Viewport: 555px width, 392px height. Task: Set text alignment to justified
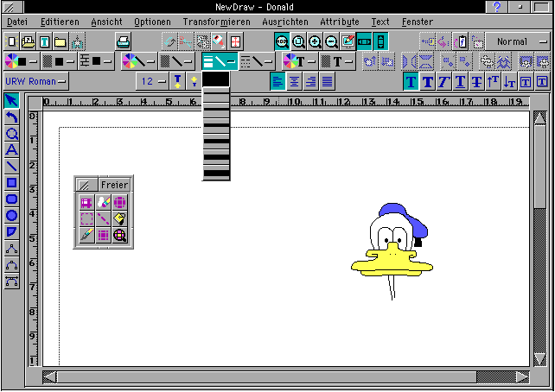pos(327,82)
